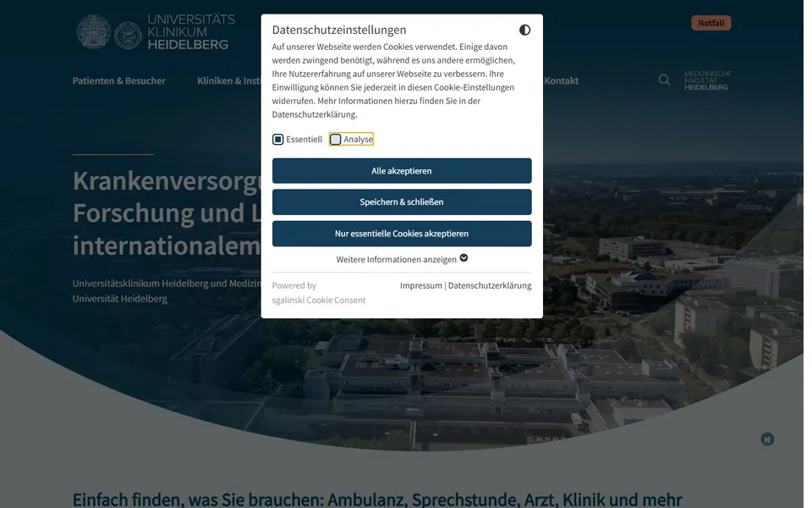Toggle the contrast mode icon in the dialog
Screen dimensions: 812x508
524,30
